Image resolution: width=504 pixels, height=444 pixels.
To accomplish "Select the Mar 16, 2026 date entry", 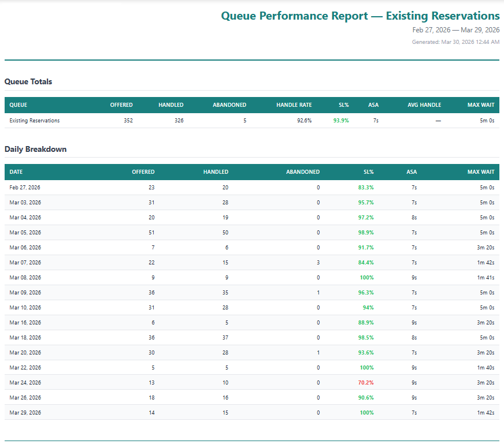I will coord(25,322).
